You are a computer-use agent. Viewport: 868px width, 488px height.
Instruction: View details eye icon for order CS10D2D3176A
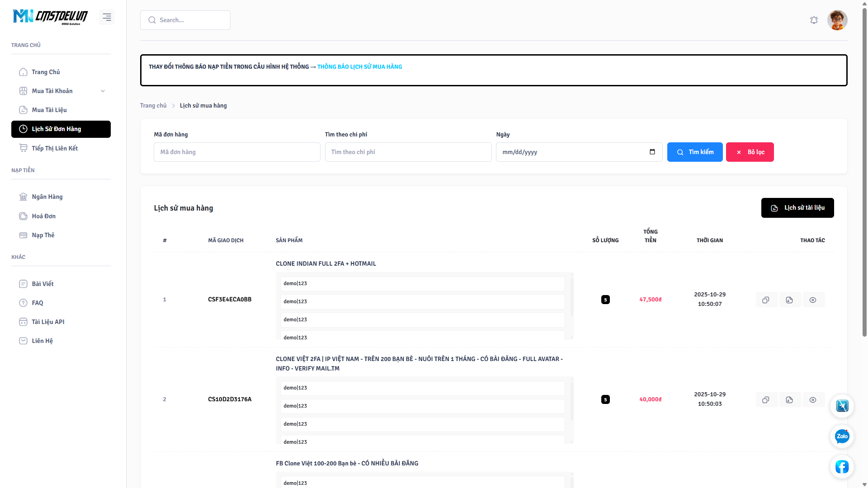[x=813, y=400]
